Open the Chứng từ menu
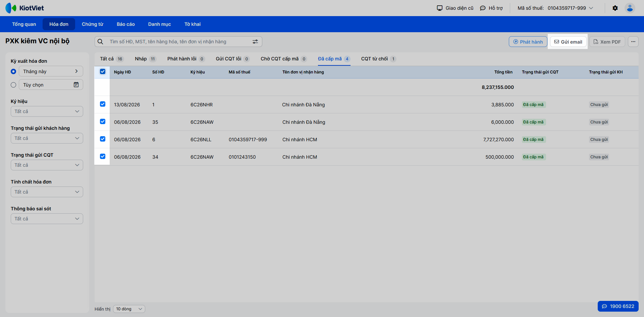Viewport: 644px width, 317px height. (x=93, y=24)
